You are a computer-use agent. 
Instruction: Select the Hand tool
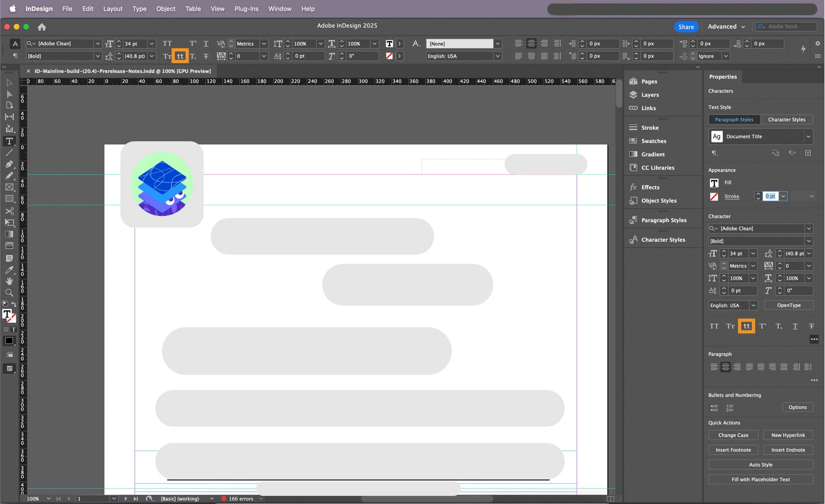[9, 281]
